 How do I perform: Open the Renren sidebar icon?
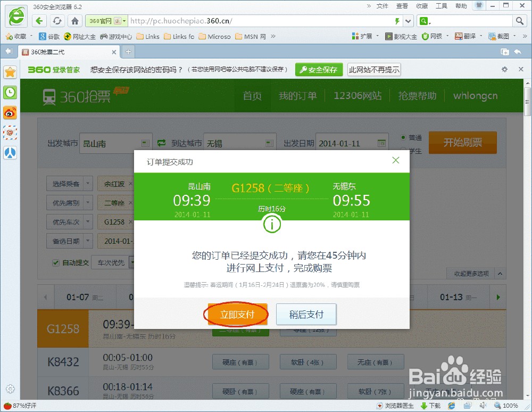coord(10,153)
